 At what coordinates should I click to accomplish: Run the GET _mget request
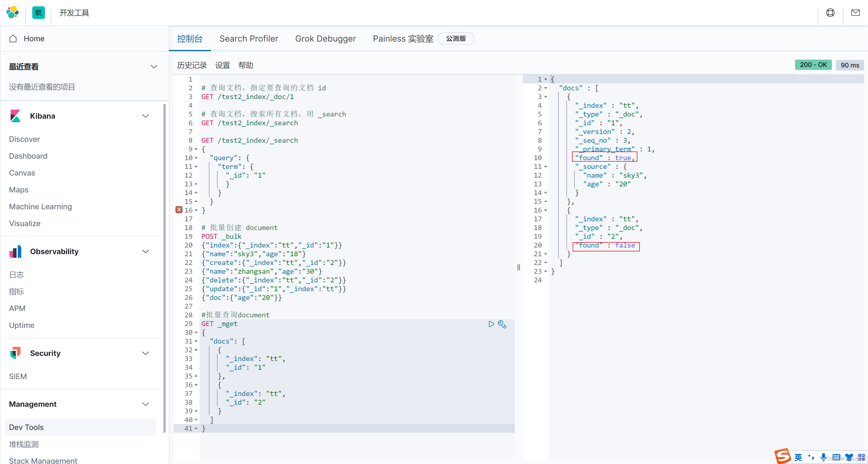(x=491, y=324)
